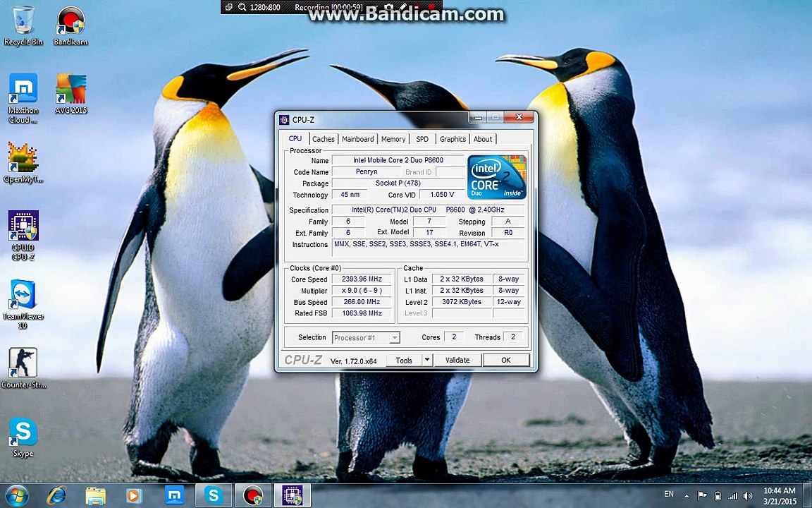Viewport: 812px width, 508px height.
Task: Click the Bandicam drawing pencil icon
Action: tap(403, 7)
